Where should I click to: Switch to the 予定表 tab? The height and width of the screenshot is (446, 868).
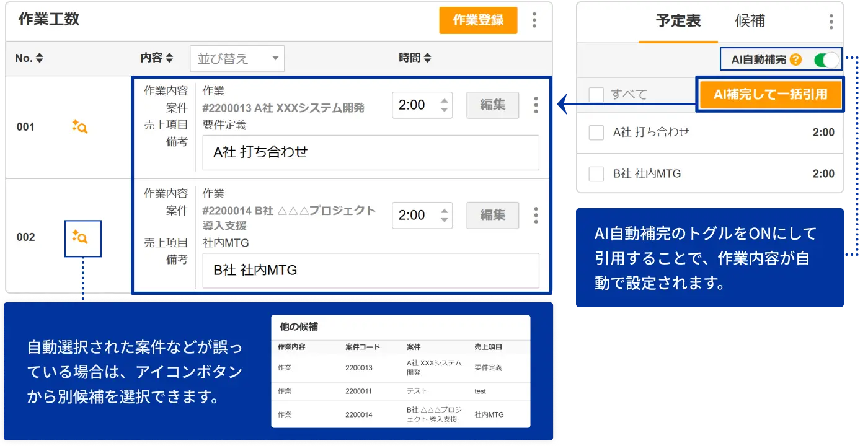(678, 21)
